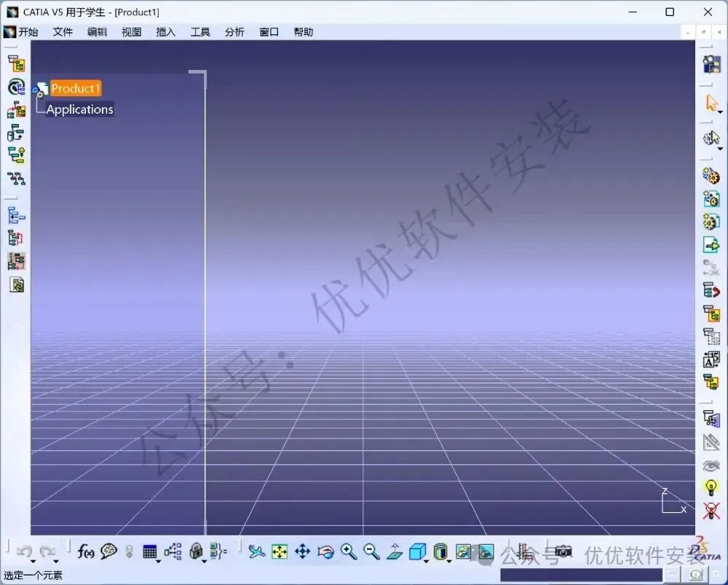Insert new Component gear icon

(711, 176)
